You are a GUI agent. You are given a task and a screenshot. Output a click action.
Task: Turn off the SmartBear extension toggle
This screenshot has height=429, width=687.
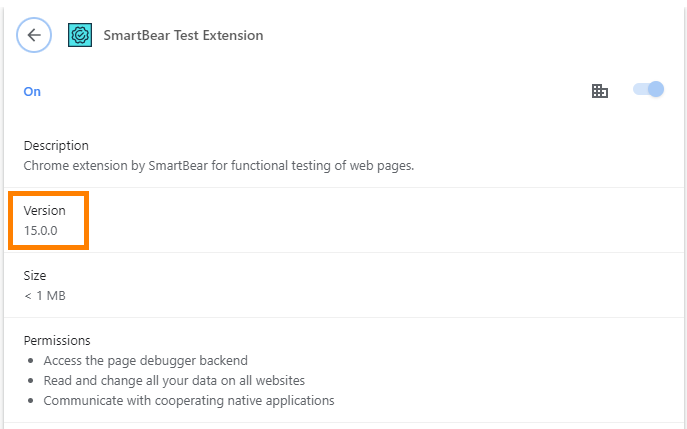click(649, 90)
